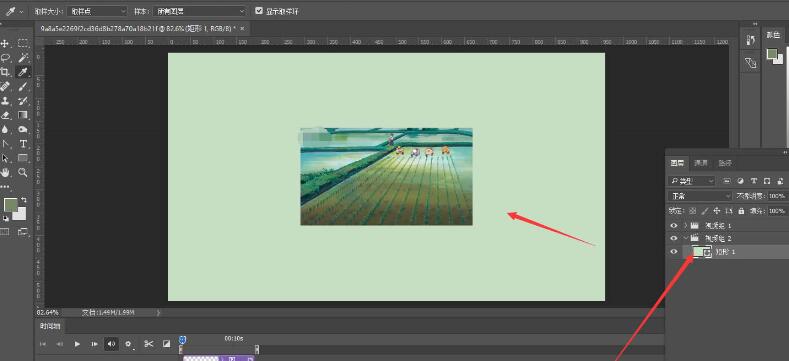Select the Move tool
Image resolution: width=789 pixels, height=361 pixels.
pyautogui.click(x=5, y=43)
